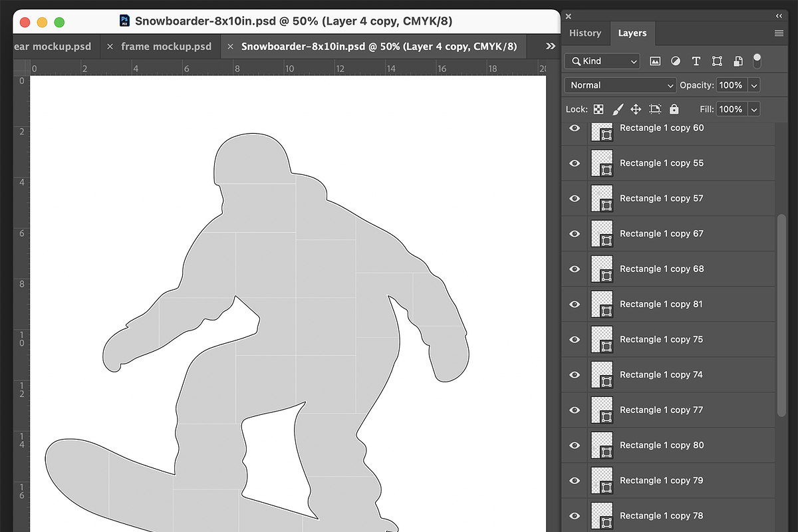Viewport: 798px width, 532px height.
Task: Select thumbnail of Rectangle 1 copy 55
Action: point(602,163)
